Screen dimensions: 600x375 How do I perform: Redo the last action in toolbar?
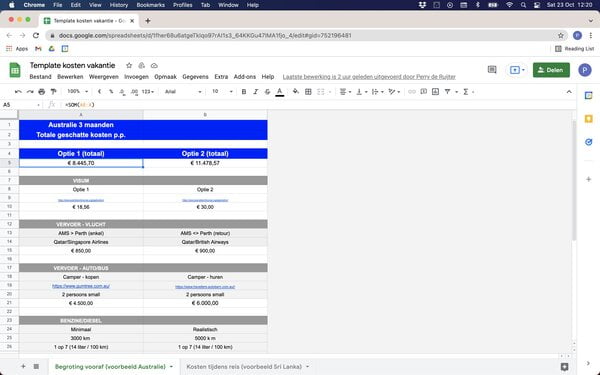[30, 92]
